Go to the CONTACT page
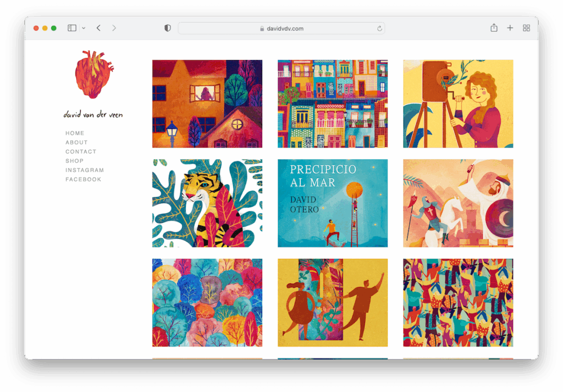Viewport: 563px width, 392px height. [x=81, y=152]
